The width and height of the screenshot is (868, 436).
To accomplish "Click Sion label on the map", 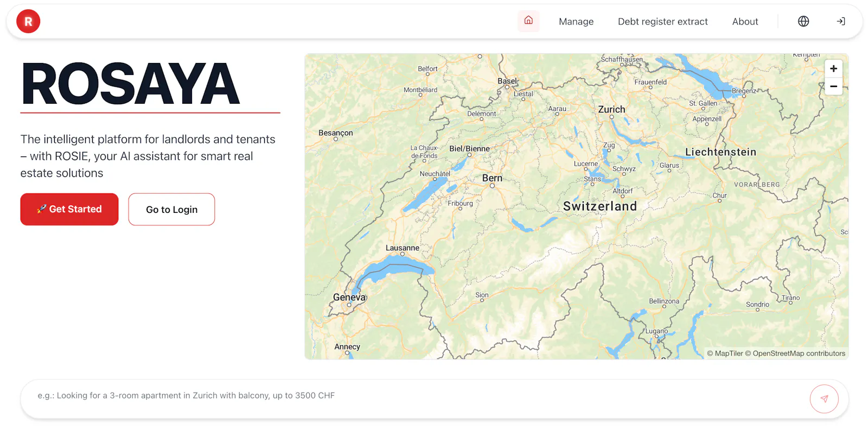I will coord(482,295).
